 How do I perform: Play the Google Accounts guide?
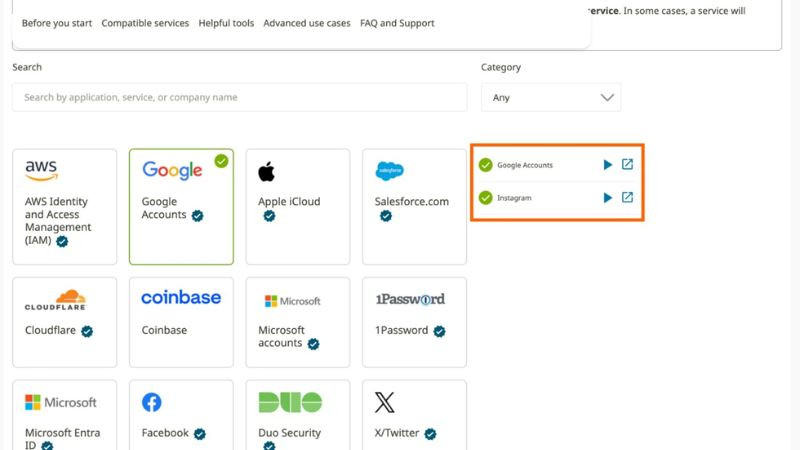click(x=607, y=165)
